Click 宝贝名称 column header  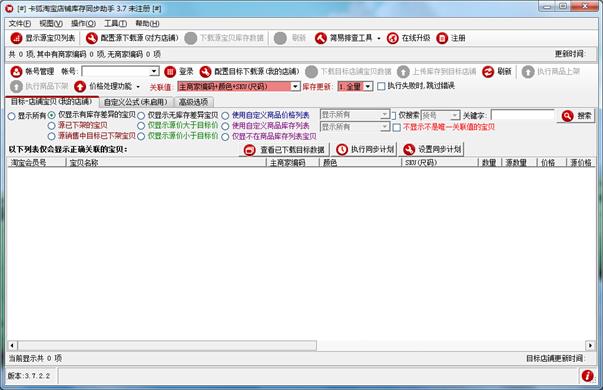click(166, 163)
